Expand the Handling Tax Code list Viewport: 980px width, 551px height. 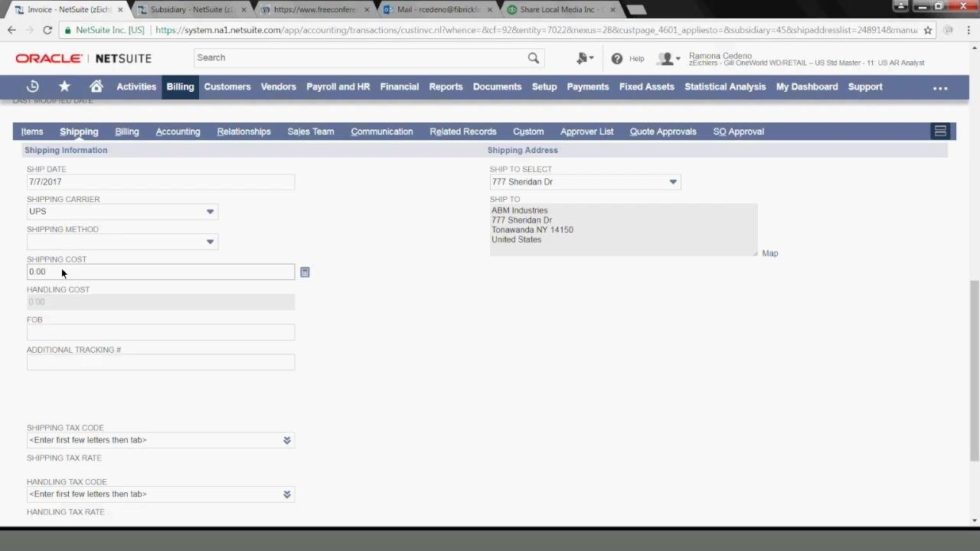pos(287,494)
